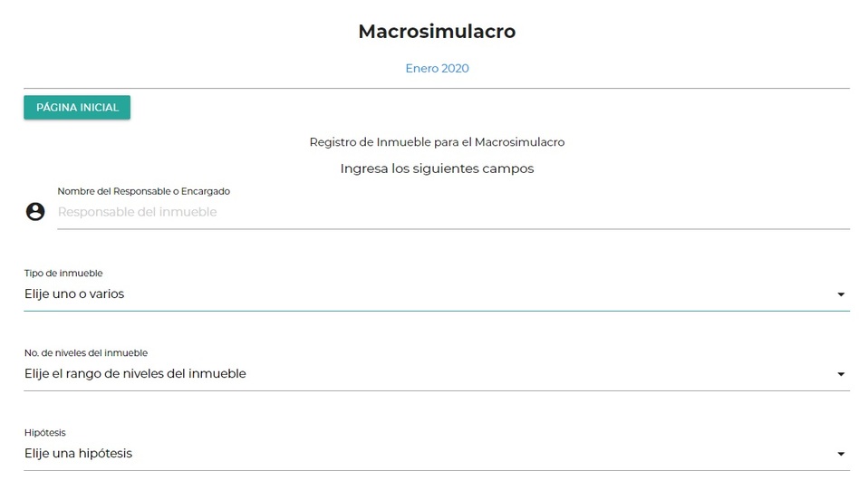Click the Macrosimulacro page heading

[x=437, y=31]
